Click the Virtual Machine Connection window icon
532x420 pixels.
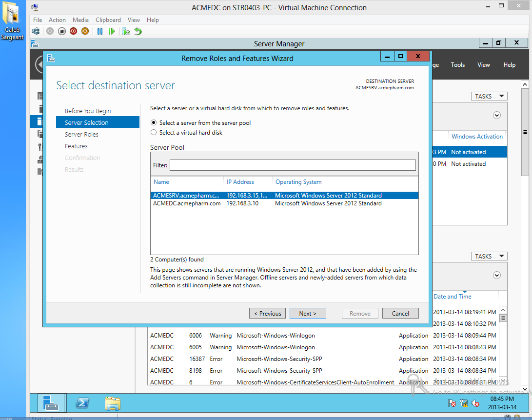click(x=35, y=7)
